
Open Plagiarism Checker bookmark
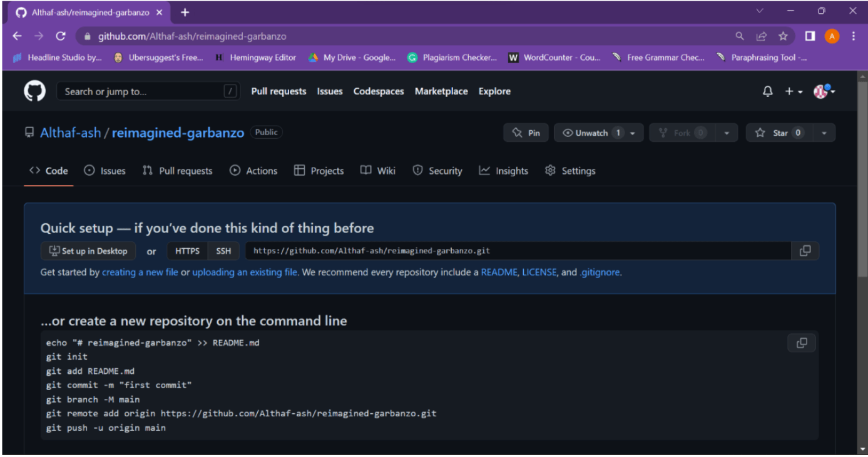452,58
